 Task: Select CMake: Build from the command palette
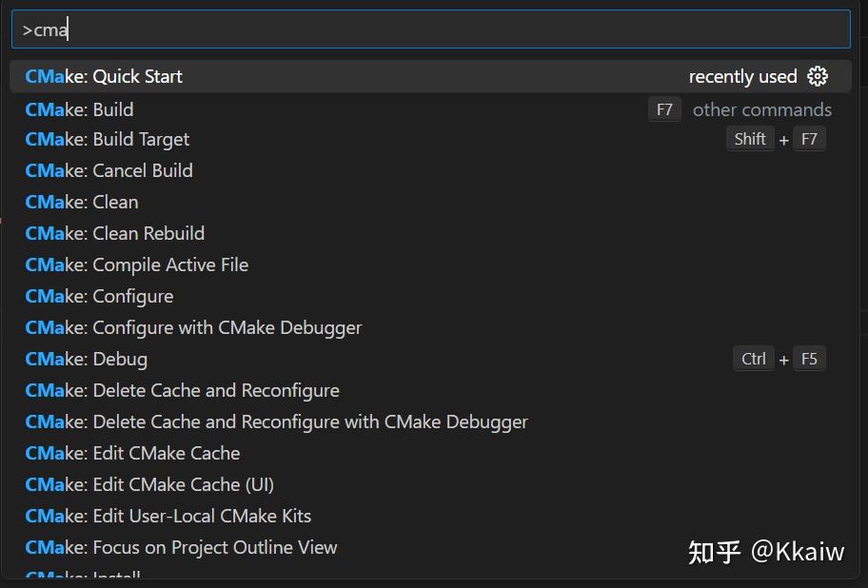(80, 109)
